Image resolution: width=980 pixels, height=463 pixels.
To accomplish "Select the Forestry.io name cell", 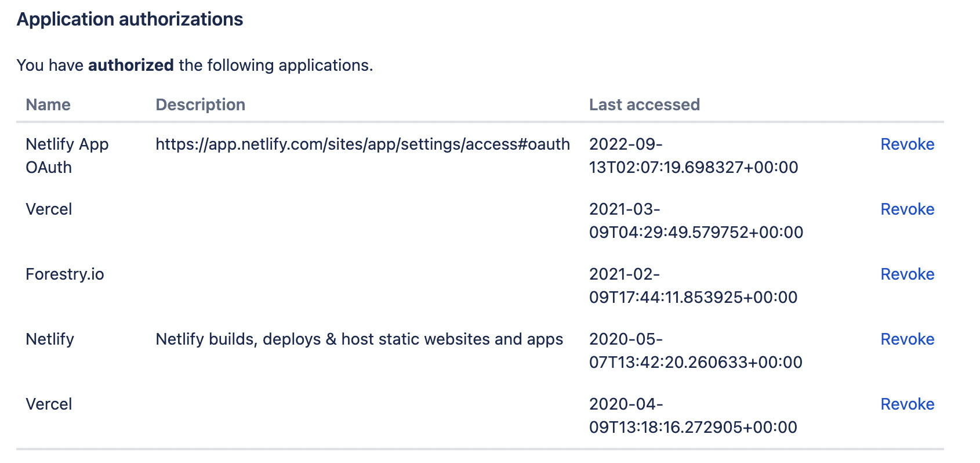I will point(65,274).
